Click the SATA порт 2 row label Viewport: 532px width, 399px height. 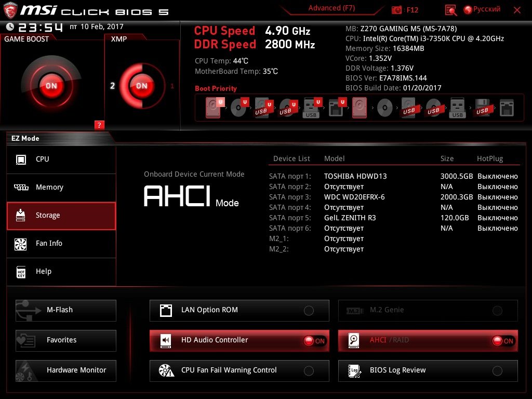click(290, 187)
